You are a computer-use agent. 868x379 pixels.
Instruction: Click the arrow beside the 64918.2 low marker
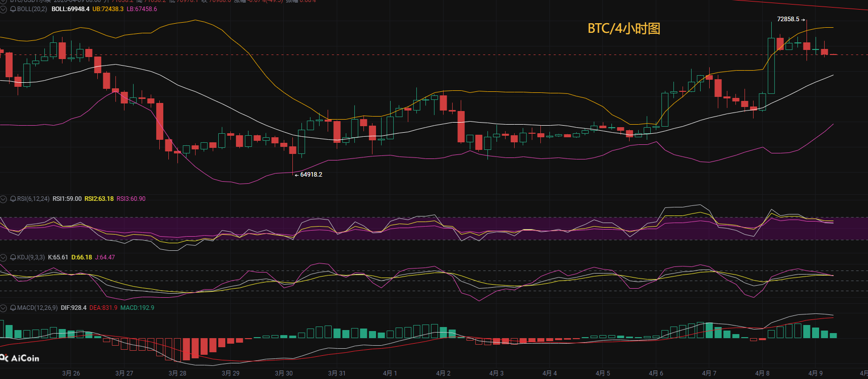[x=296, y=175]
